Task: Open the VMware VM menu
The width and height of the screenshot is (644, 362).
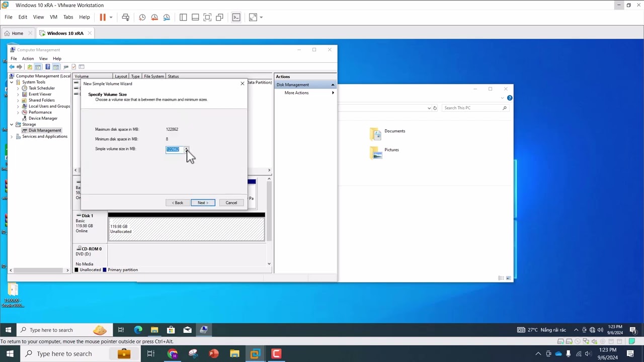Action: [53, 17]
